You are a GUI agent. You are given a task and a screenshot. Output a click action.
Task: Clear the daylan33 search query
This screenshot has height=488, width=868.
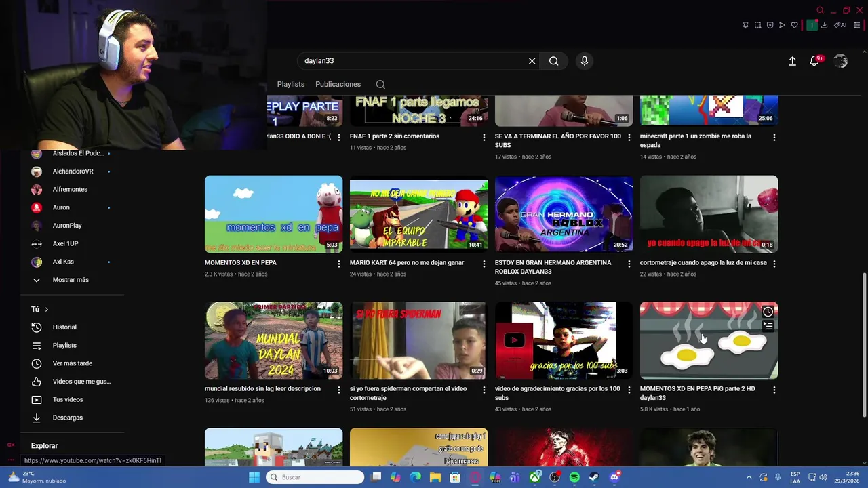[532, 61]
